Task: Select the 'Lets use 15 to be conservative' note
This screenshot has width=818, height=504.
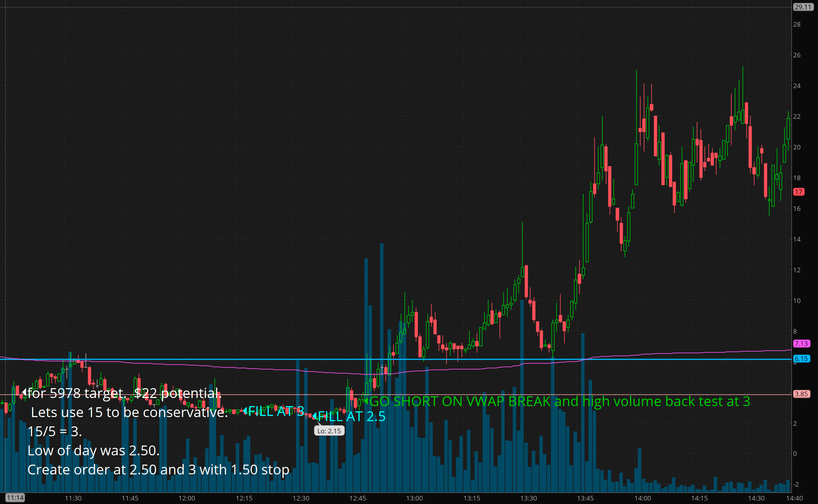Action: [129, 412]
